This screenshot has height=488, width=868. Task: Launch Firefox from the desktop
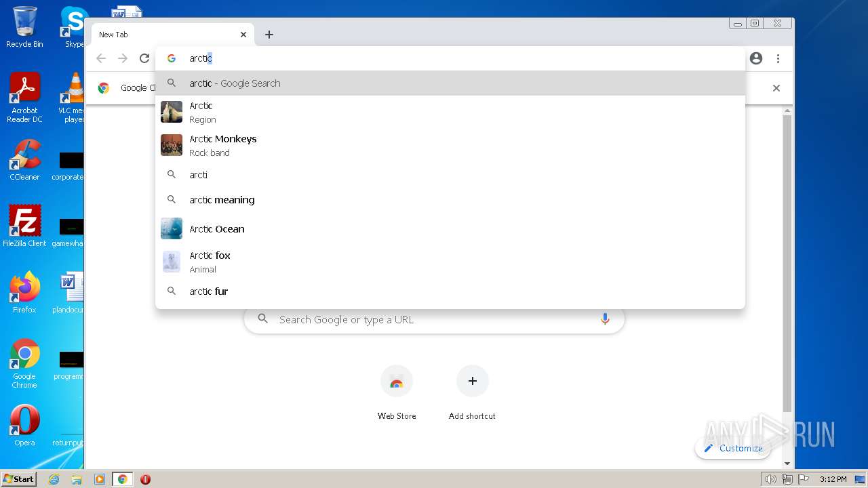(24, 293)
